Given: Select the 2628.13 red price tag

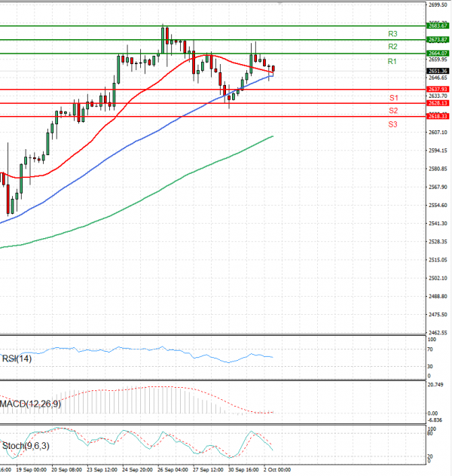Looking at the screenshot, I should point(438,103).
